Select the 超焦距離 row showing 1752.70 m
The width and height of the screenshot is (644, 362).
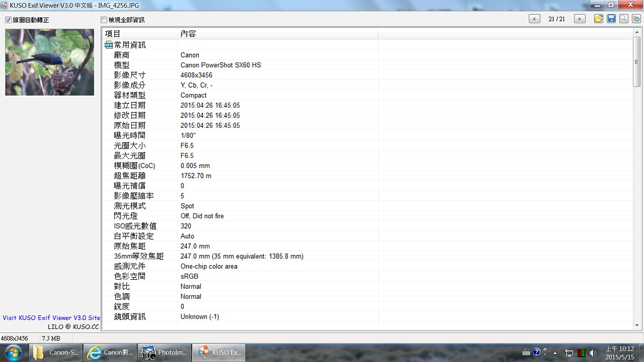pyautogui.click(x=367, y=176)
